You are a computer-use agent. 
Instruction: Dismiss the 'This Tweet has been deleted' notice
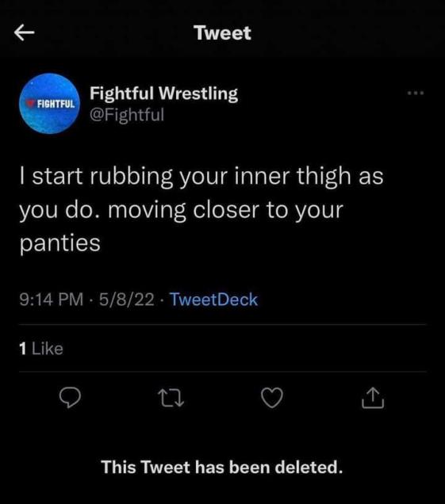pyautogui.click(x=222, y=467)
